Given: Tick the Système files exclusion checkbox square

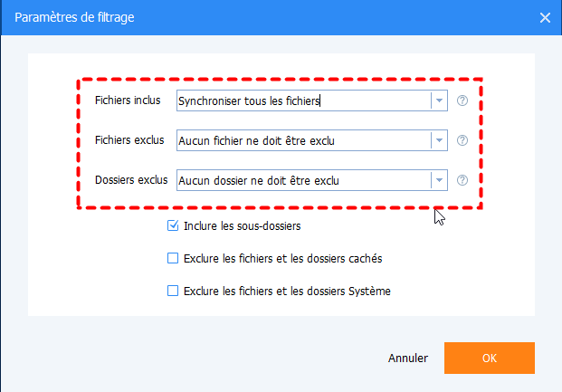Looking at the screenshot, I should click(x=174, y=291).
